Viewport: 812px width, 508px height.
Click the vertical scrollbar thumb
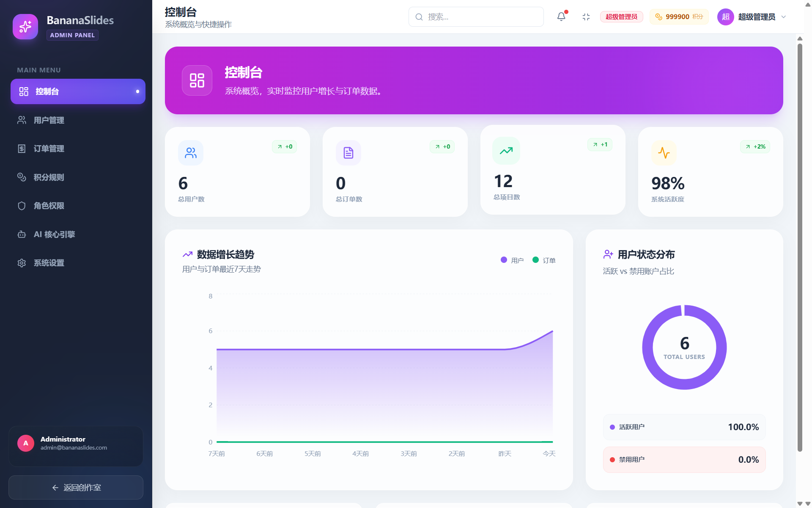tap(800, 248)
